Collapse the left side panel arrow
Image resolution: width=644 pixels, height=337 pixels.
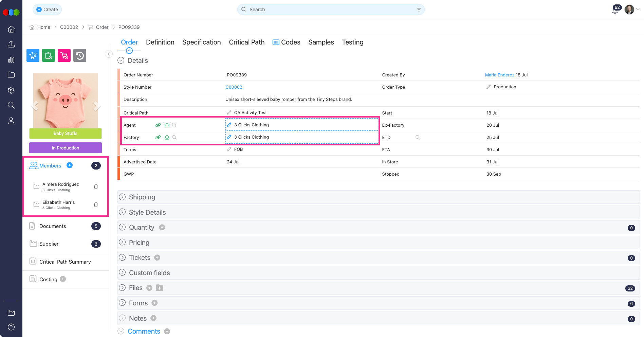pos(109,54)
